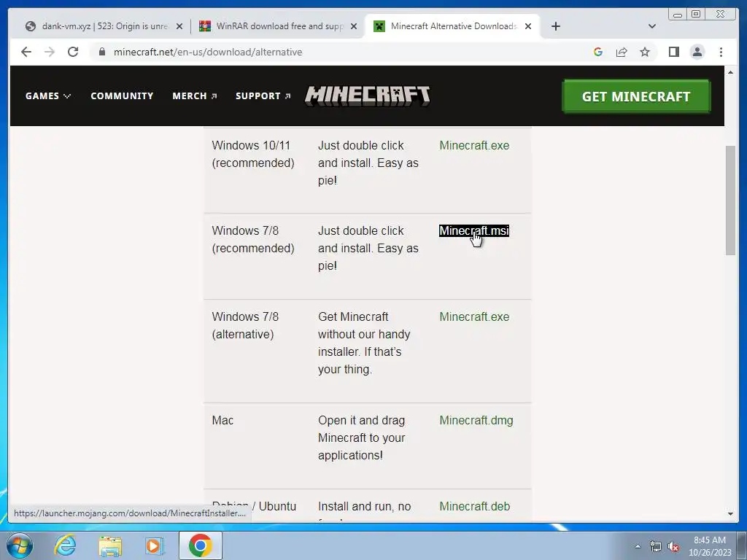
Task: Click the browser forward arrow
Action: point(50,52)
